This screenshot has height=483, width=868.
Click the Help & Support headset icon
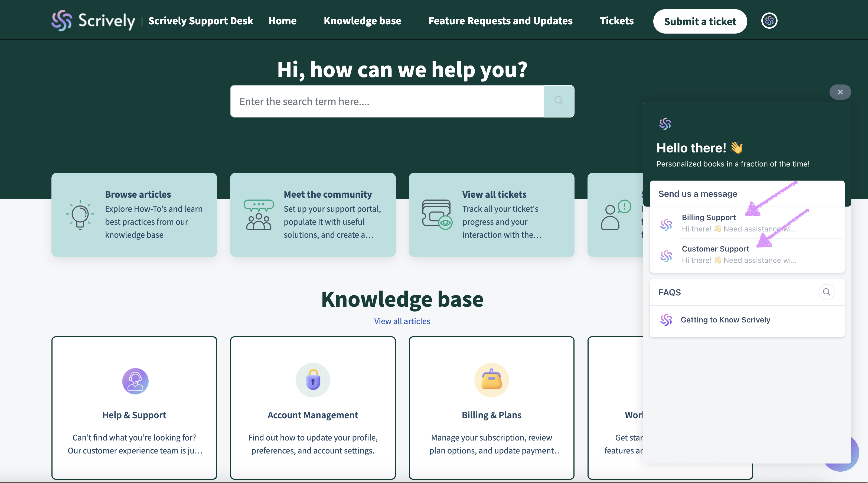pos(135,381)
